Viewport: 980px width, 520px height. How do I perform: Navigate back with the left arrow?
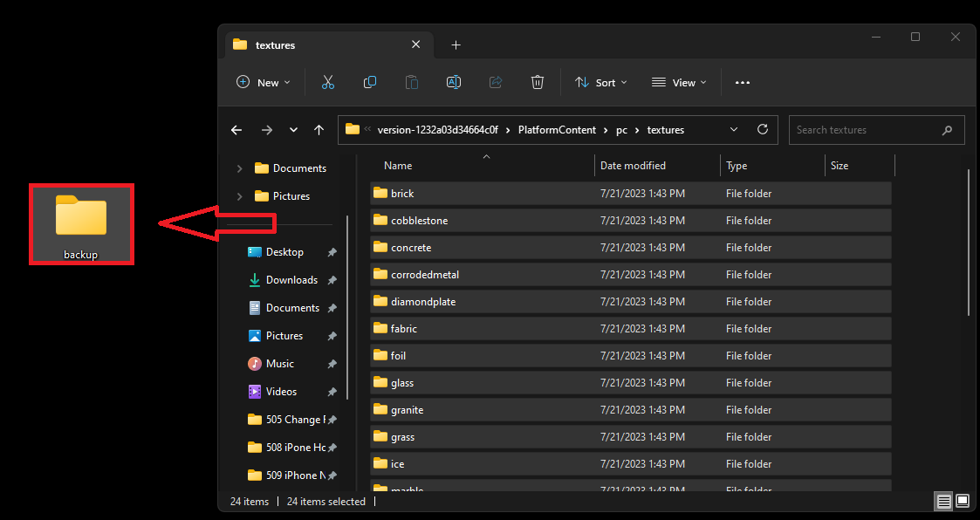tap(236, 130)
